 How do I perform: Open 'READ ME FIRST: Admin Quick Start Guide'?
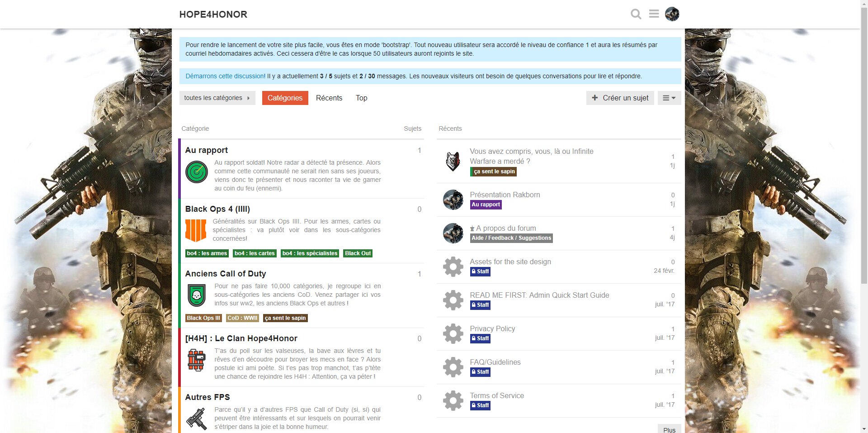point(539,295)
